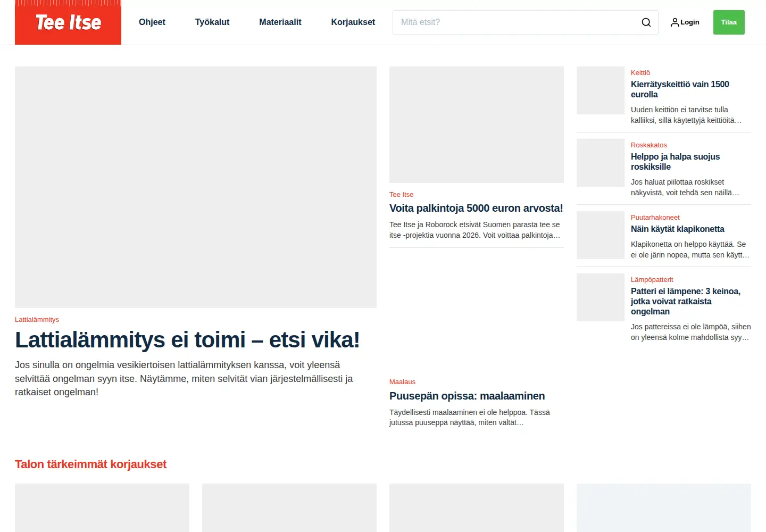This screenshot has width=766, height=532.
Task: Click the Lattialämmitys category label
Action: click(x=37, y=320)
